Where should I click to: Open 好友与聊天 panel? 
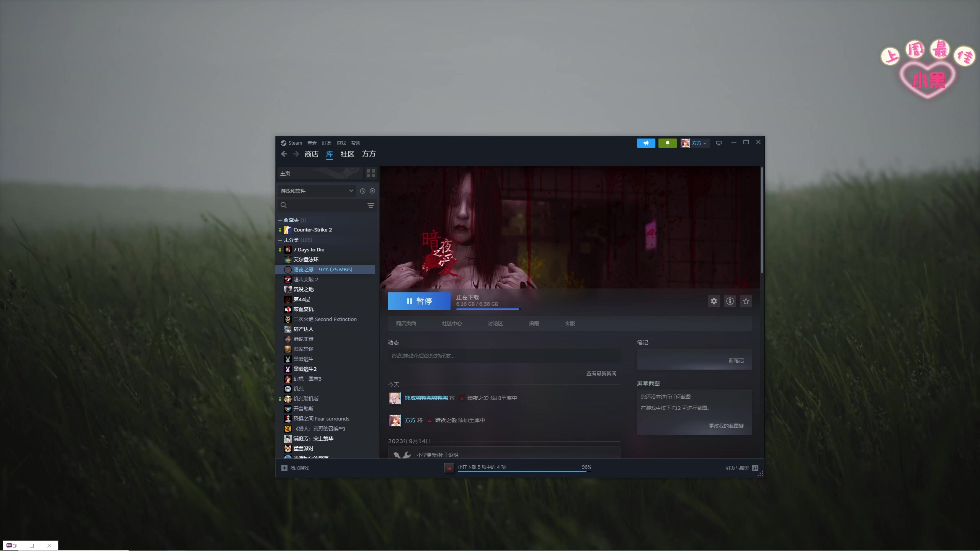[x=742, y=468]
